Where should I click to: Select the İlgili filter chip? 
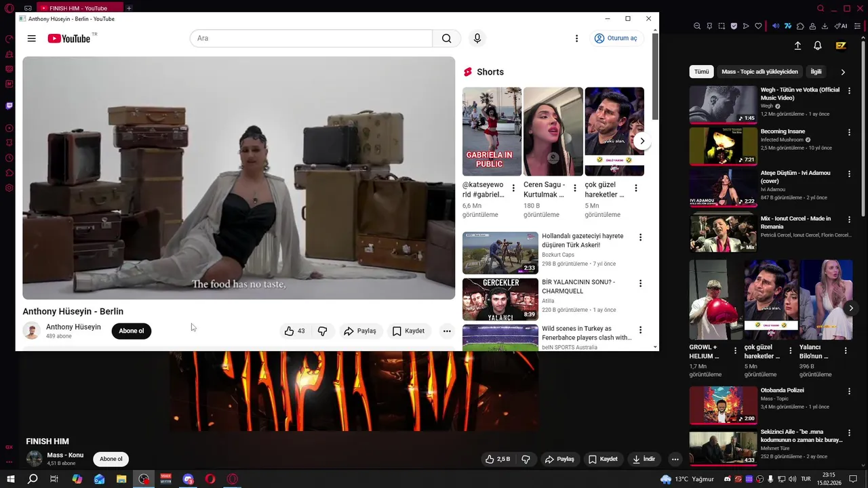pyautogui.click(x=816, y=71)
